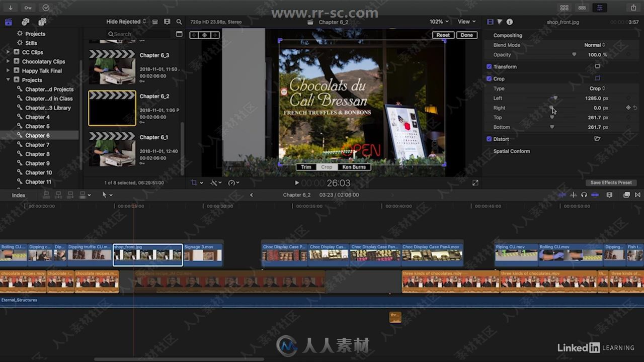Select the shop_front.jpg timeline clip
This screenshot has height=362, width=644.
tap(148, 255)
